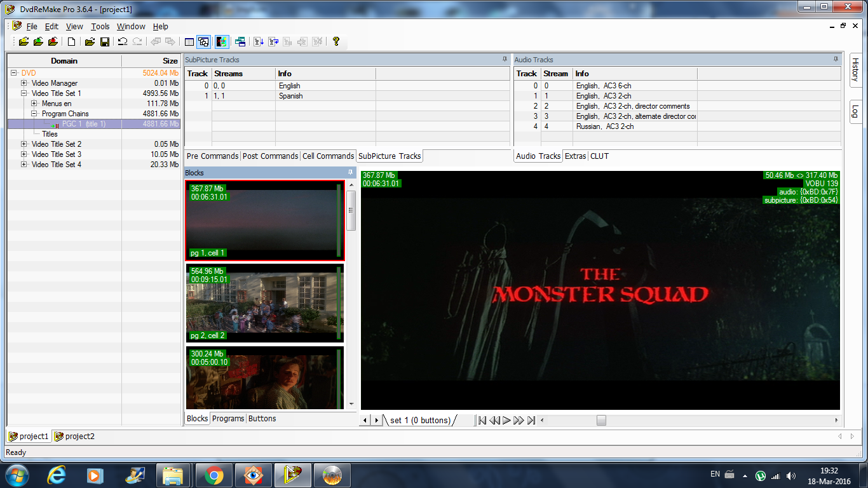
Task: Switch to the project2 document tab
Action: (x=75, y=437)
